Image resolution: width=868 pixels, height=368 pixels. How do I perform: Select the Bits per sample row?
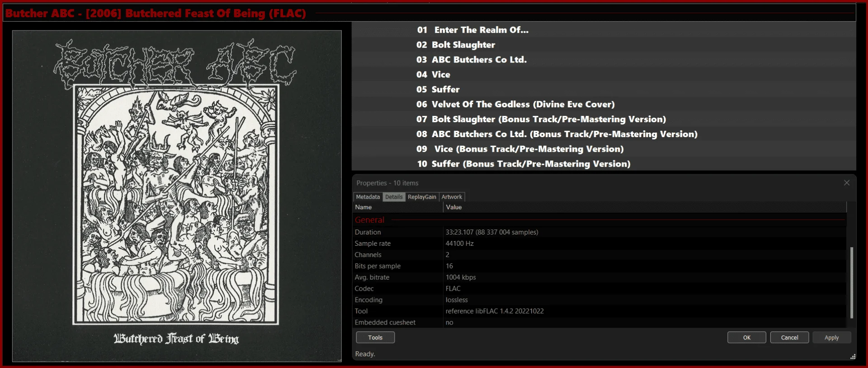pos(599,266)
